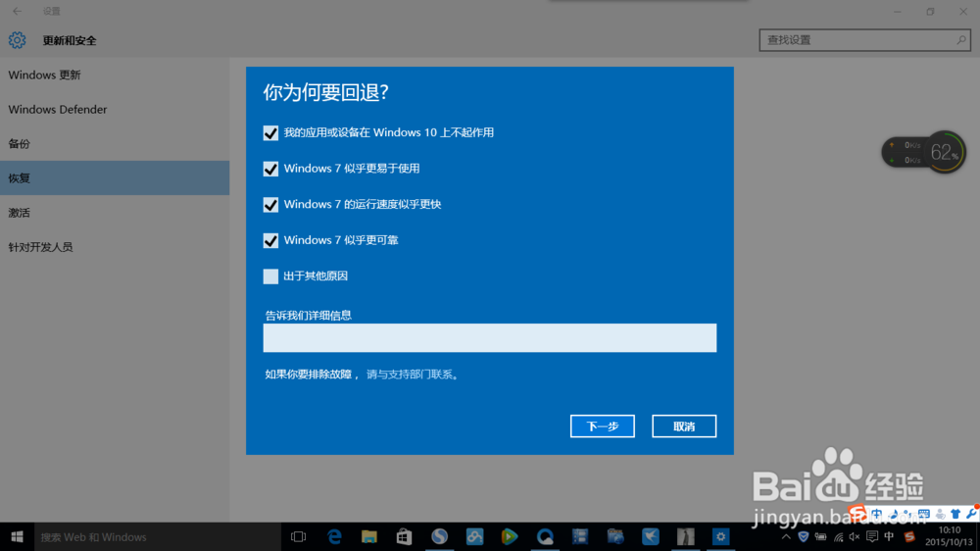Image resolution: width=980 pixels, height=551 pixels.
Task: Click the 中 input language indicator in tray
Action: coord(889,537)
